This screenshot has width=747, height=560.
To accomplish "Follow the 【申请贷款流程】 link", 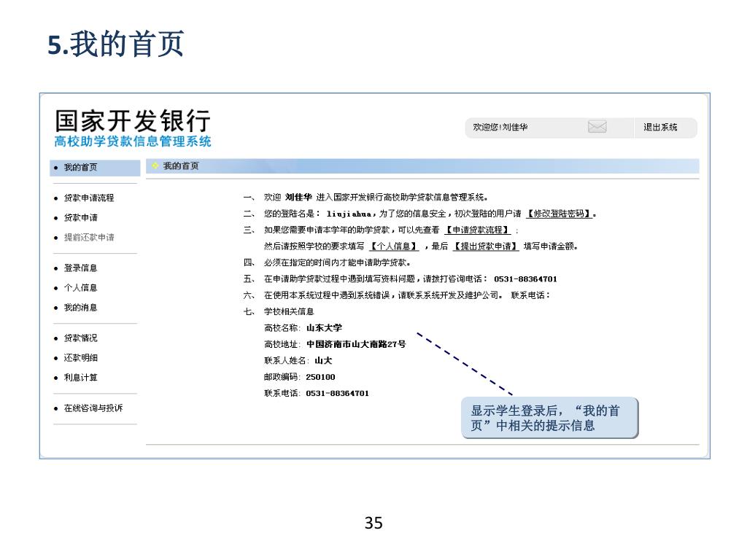I will (477, 230).
